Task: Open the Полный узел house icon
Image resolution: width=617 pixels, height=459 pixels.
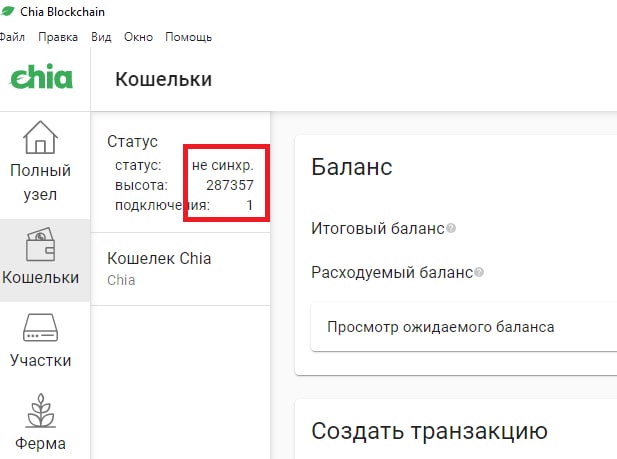Action: [x=41, y=137]
